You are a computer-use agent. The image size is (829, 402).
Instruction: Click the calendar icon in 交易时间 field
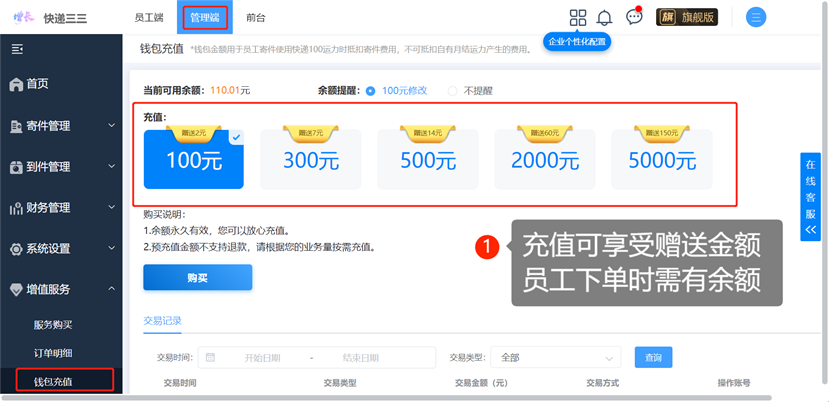tap(210, 357)
